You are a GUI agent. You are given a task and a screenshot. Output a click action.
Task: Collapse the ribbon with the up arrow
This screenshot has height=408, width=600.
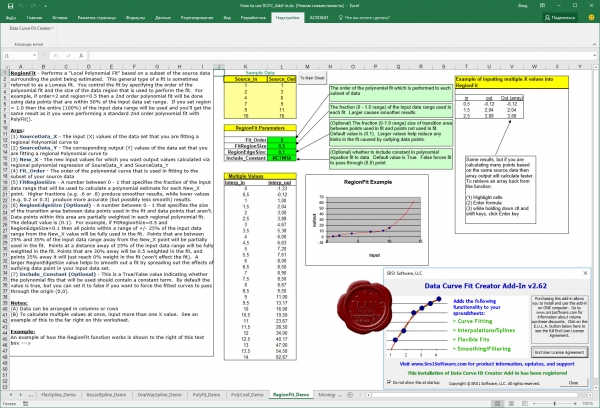pyautogui.click(x=595, y=45)
